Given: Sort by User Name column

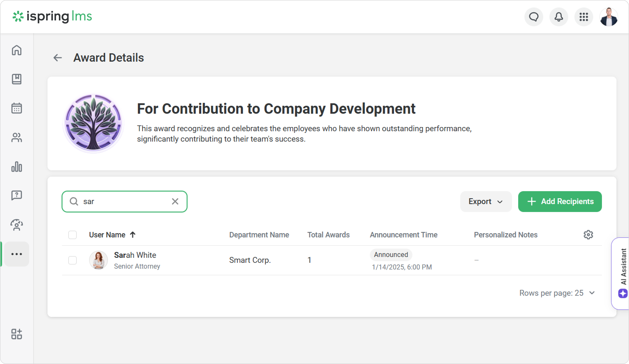Looking at the screenshot, I should coord(107,235).
